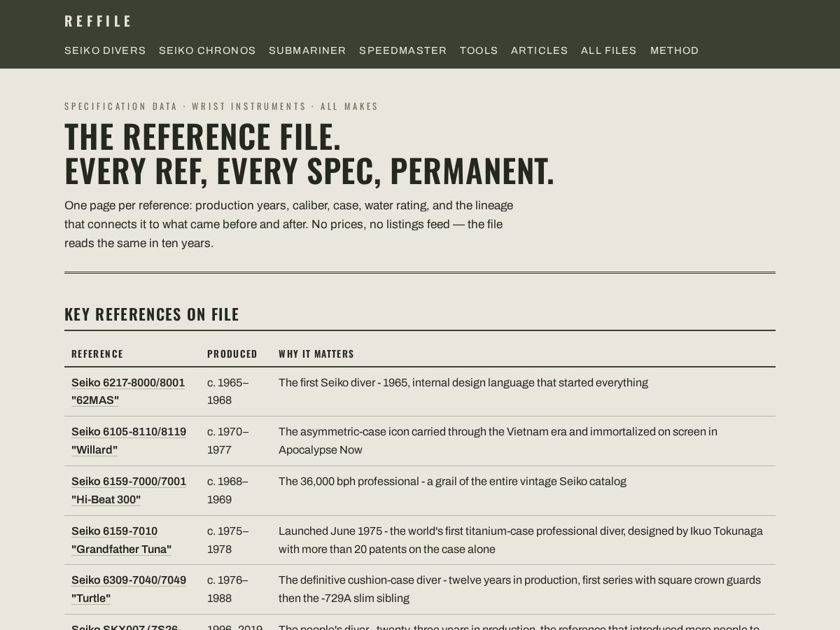Open the Seiko Chronos nav item
This screenshot has height=630, width=840.
[207, 50]
